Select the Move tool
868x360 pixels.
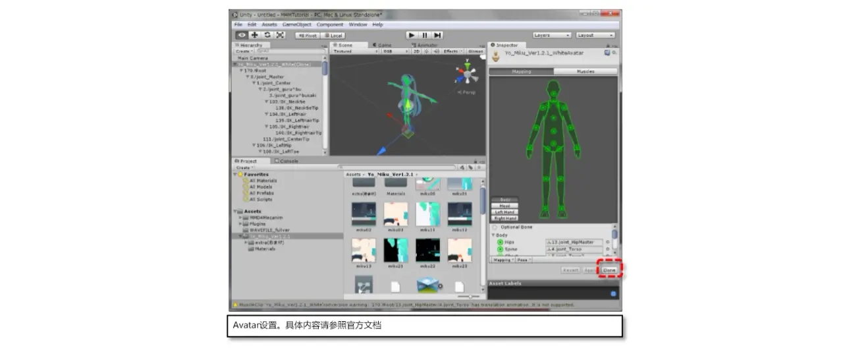coord(254,35)
